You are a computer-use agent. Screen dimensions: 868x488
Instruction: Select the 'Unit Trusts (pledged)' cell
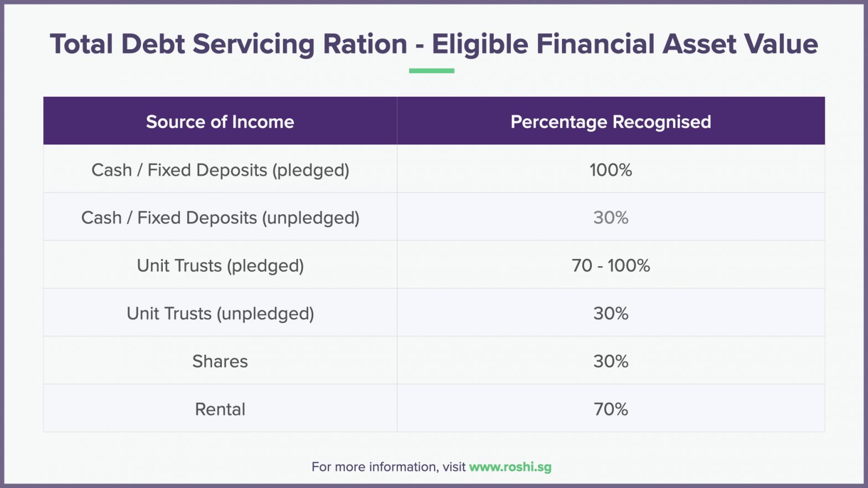[220, 266]
